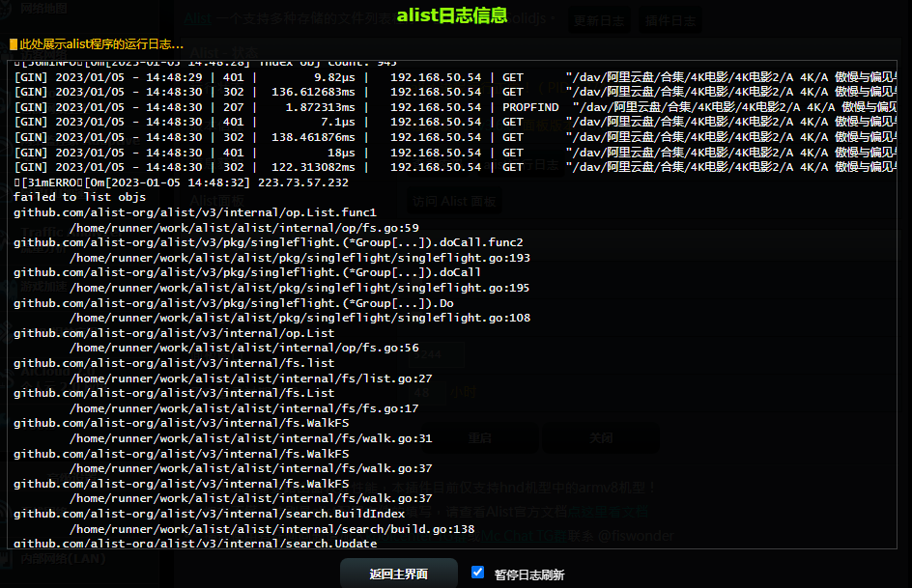Click the log row with 9.82µs latency
The width and height of the screenshot is (912, 588).
[x=455, y=77]
